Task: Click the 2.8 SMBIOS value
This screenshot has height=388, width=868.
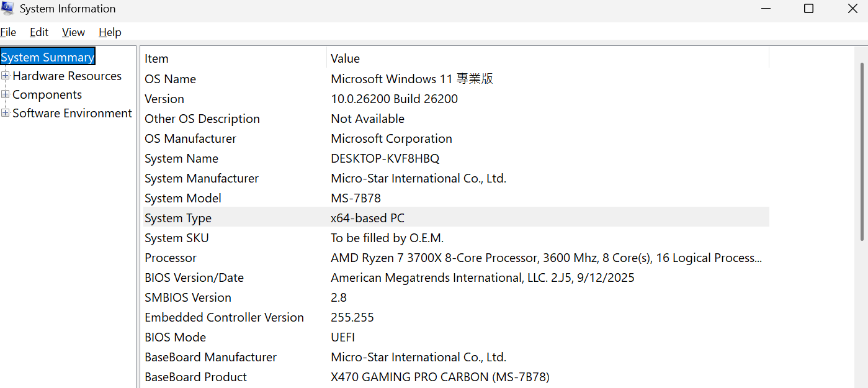Action: (x=339, y=297)
